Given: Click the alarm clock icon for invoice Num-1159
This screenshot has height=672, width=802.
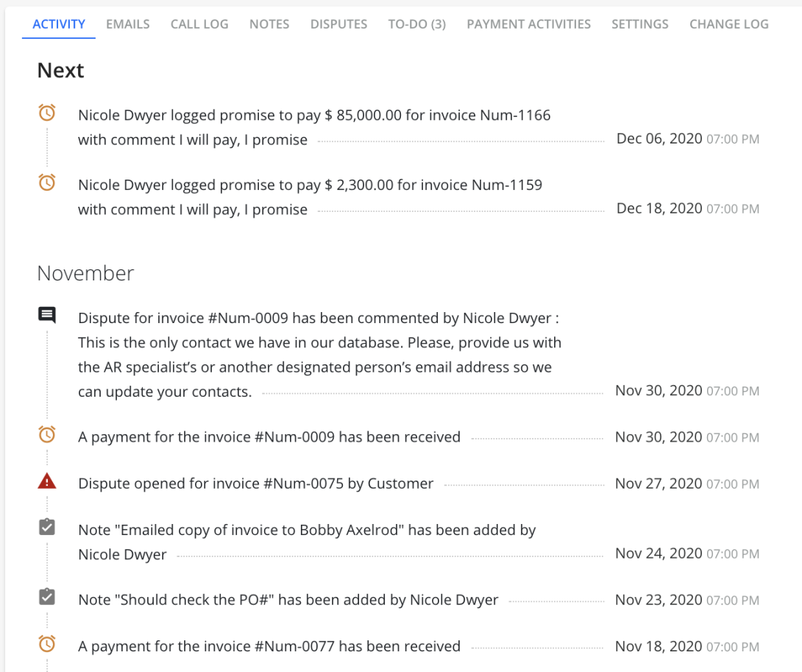Looking at the screenshot, I should (x=47, y=183).
